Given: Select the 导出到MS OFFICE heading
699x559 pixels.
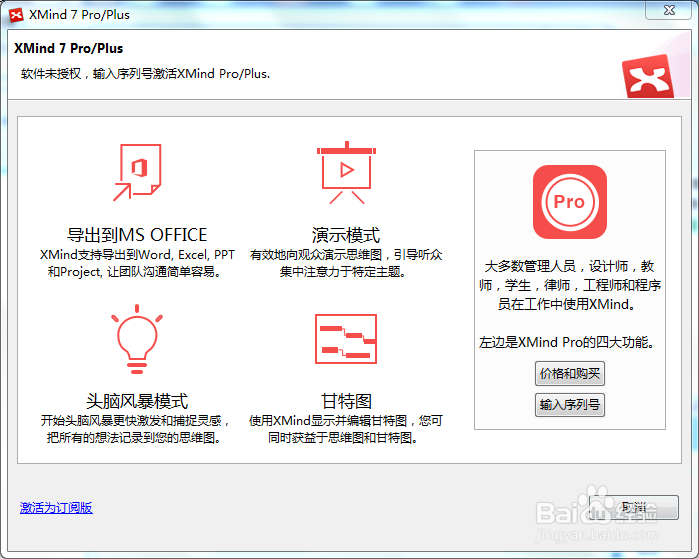Looking at the screenshot, I should coord(137,235).
